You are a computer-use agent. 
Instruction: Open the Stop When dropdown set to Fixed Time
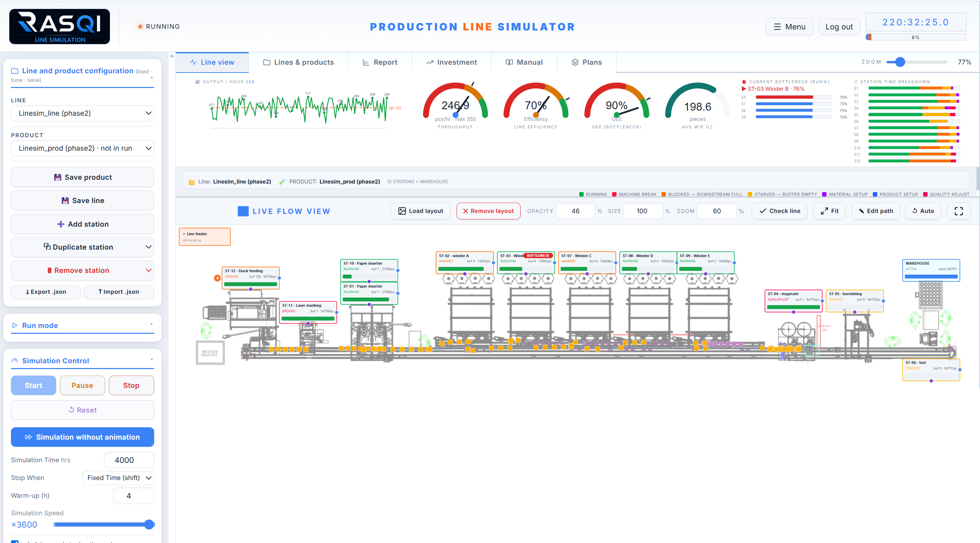(x=118, y=478)
